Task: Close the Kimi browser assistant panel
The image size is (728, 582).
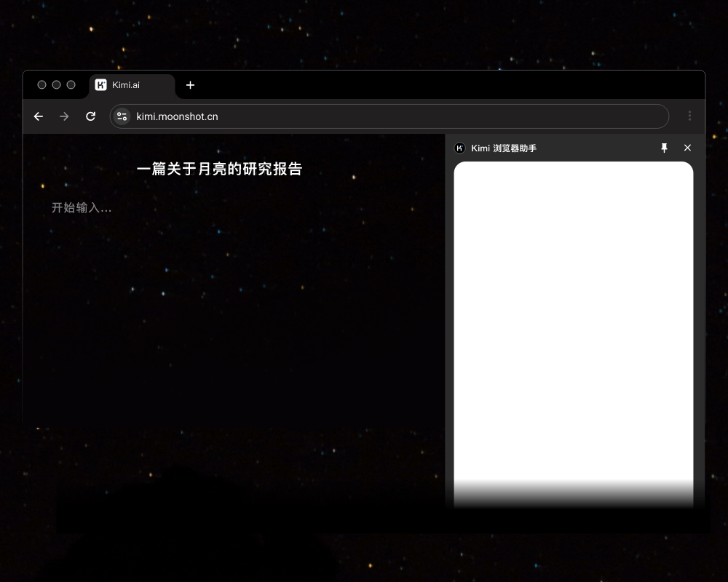Action: click(688, 148)
